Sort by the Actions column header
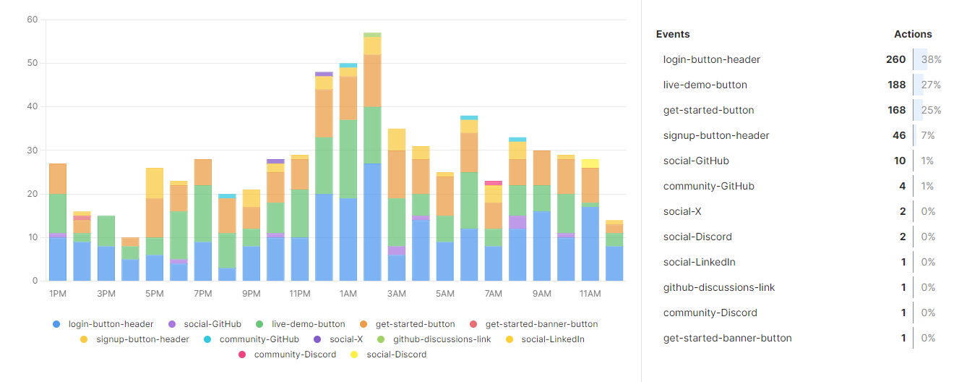Screen dimensions: 980x382 click(912, 34)
